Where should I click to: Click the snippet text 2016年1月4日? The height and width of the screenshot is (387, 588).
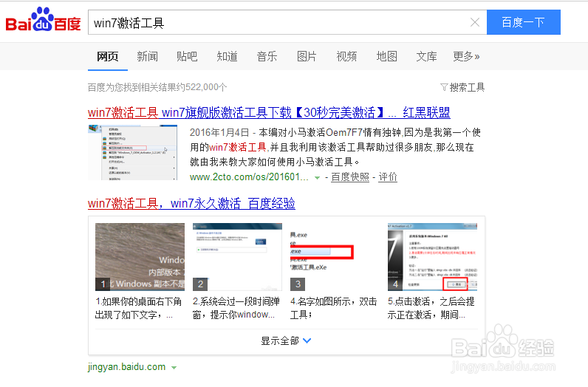219,132
